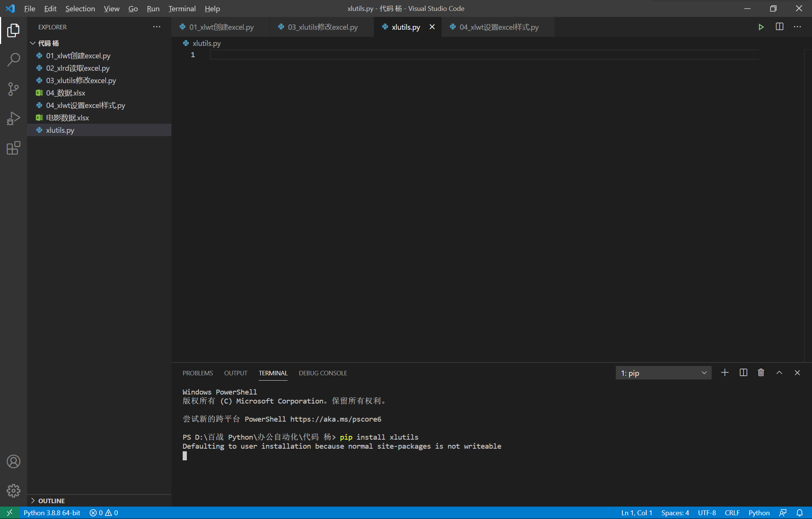Screen dimensions: 812x519
Task: Open the Extensions view
Action: pyautogui.click(x=14, y=148)
